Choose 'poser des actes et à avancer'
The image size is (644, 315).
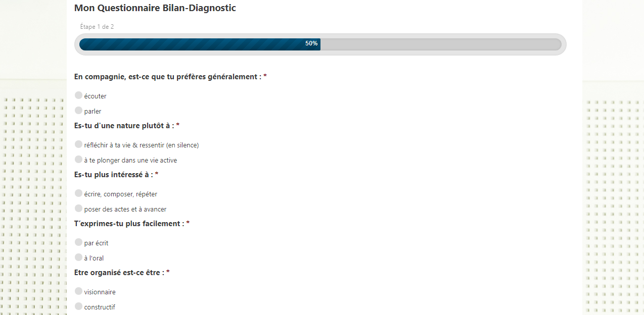click(x=78, y=208)
